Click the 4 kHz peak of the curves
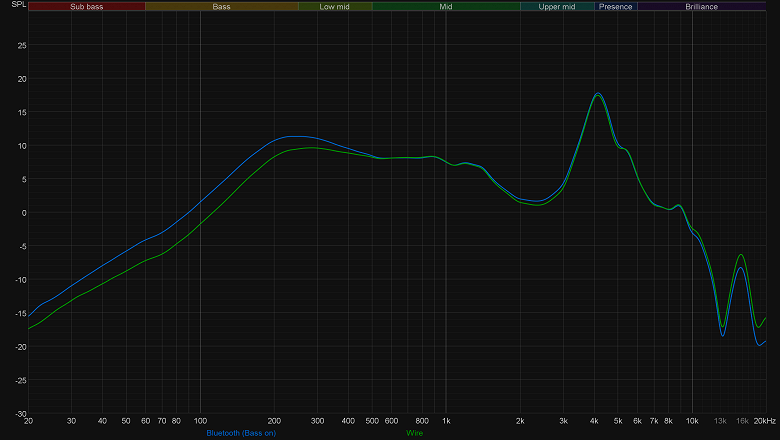The width and height of the screenshot is (780, 440). pos(597,93)
